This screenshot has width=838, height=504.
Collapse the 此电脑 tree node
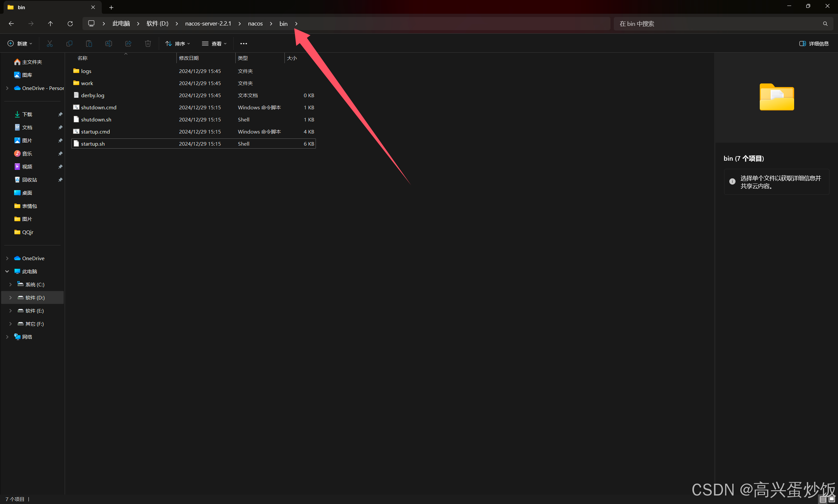click(x=7, y=271)
